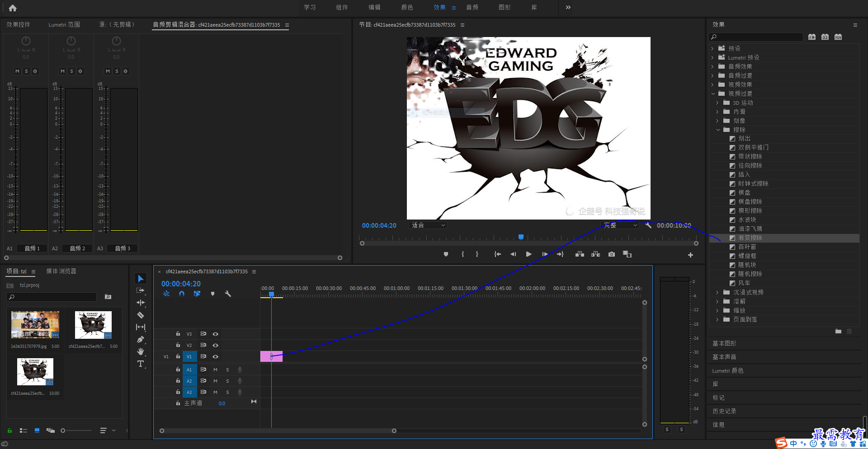Toggle V1 track visibility eye

(216, 356)
